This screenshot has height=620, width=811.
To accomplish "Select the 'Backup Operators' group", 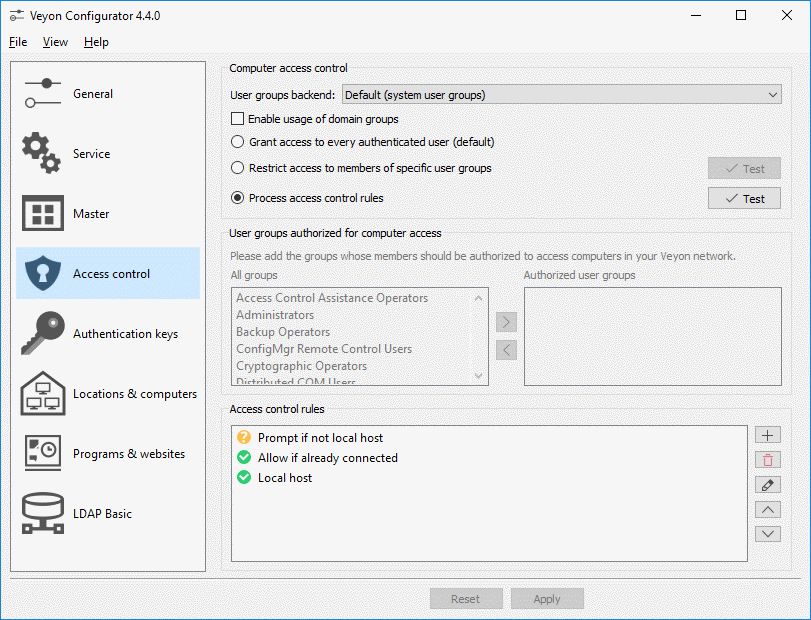I will pyautogui.click(x=283, y=332).
